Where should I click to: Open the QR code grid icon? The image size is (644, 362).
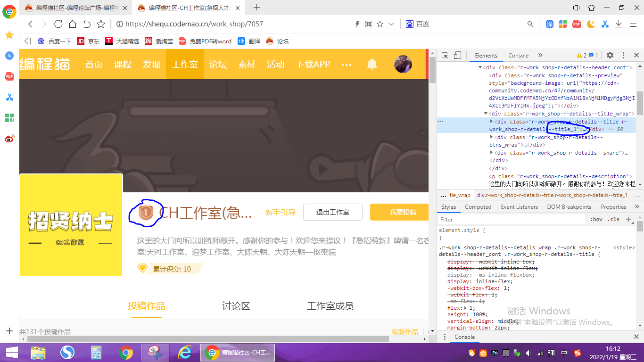pyautogui.click(x=369, y=24)
